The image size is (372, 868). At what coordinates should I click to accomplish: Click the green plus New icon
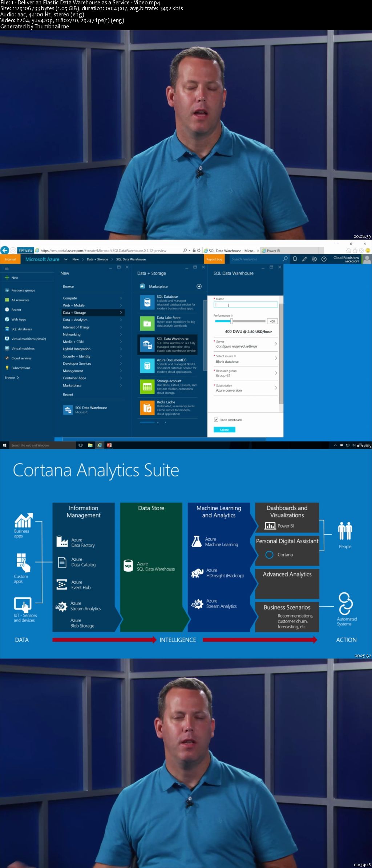7,277
